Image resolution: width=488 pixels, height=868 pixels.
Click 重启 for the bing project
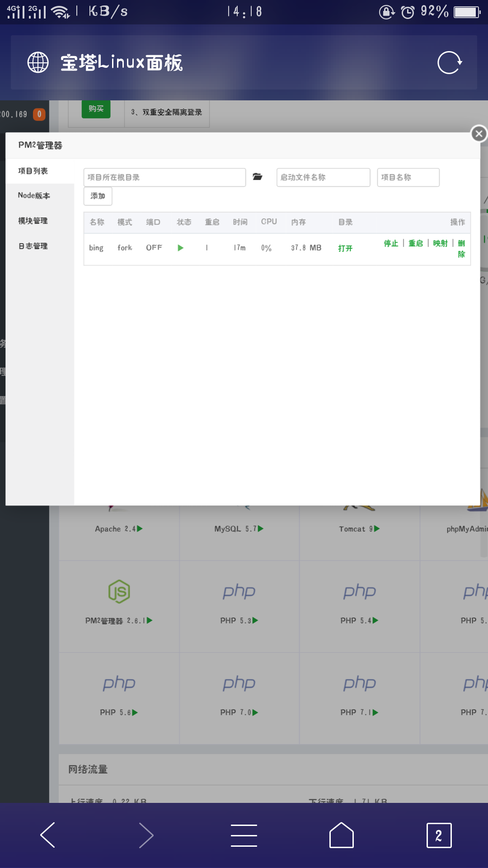pyautogui.click(x=416, y=243)
